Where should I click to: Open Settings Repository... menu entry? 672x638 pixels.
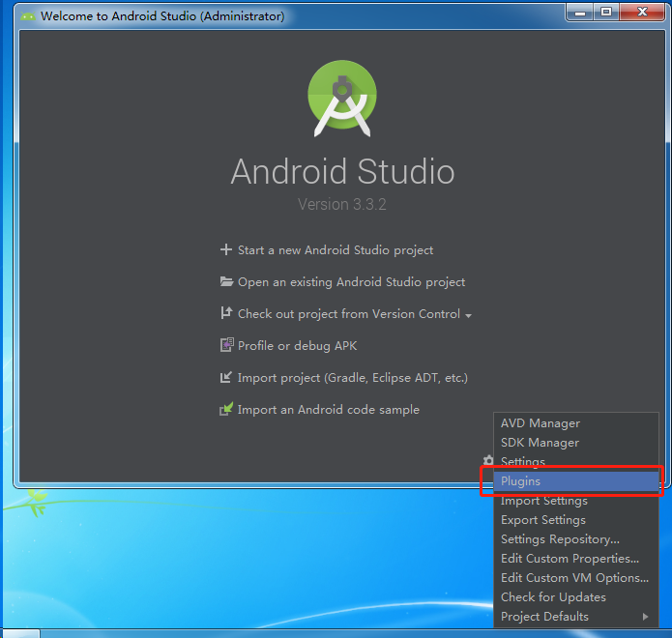[576, 539]
